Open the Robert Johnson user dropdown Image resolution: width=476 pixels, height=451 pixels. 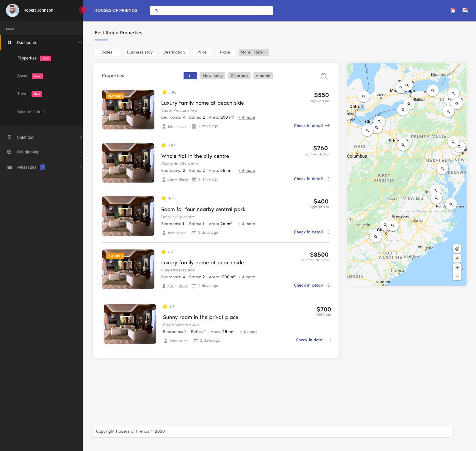tap(40, 10)
